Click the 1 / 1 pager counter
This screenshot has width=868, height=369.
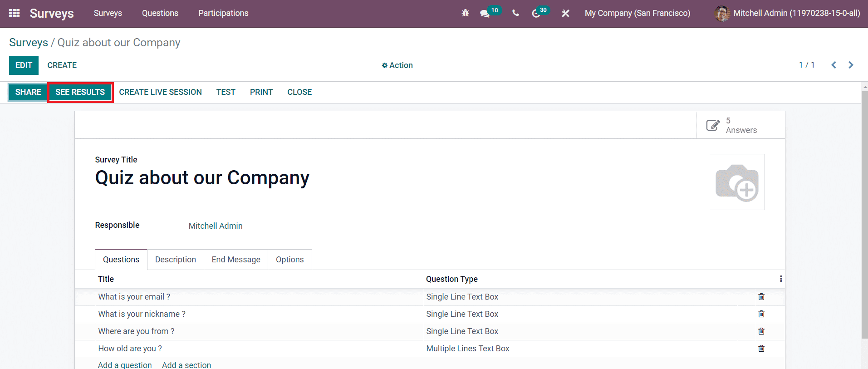807,65
